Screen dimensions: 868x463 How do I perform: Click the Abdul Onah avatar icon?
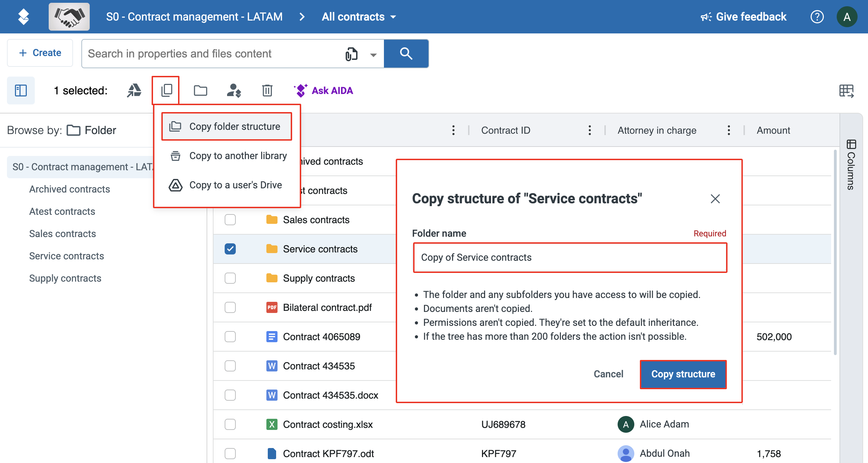tap(626, 454)
